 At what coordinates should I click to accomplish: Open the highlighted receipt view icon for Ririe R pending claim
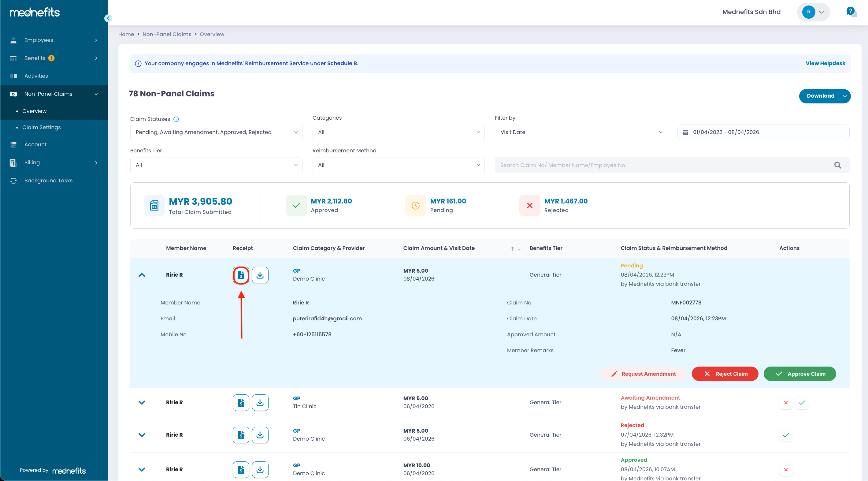point(241,275)
